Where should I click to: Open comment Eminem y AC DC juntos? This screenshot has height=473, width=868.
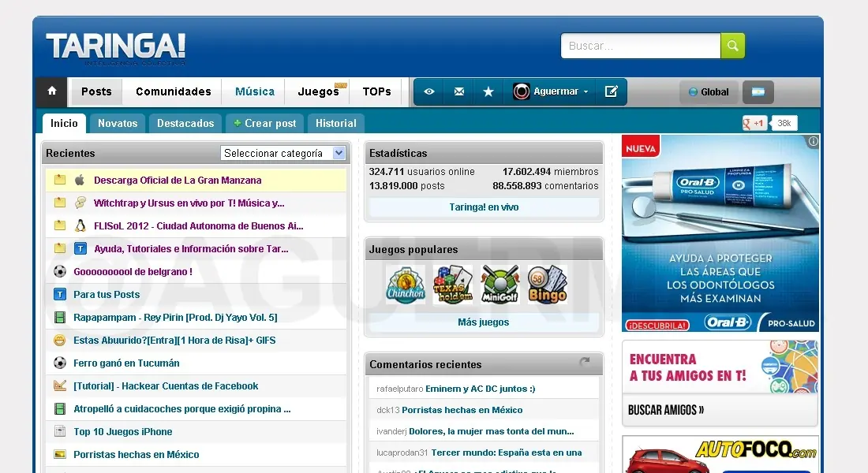pyautogui.click(x=481, y=389)
